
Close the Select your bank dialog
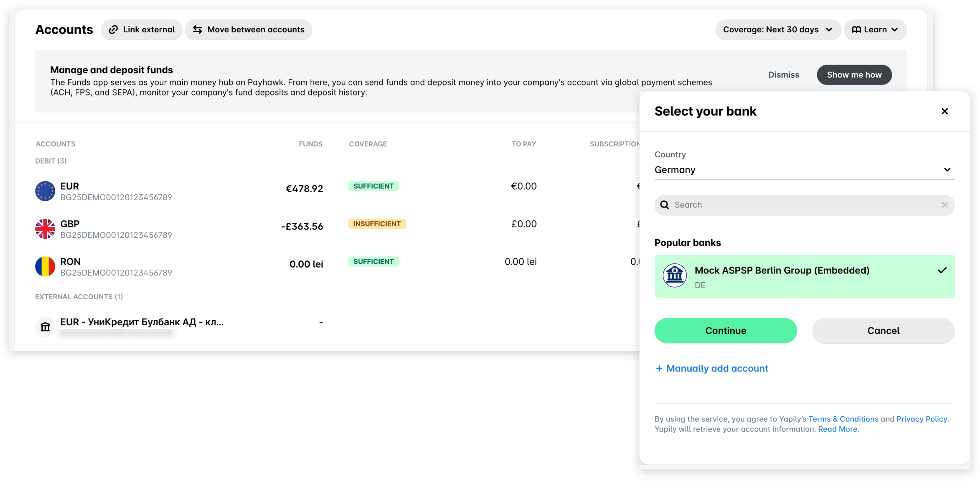click(944, 111)
